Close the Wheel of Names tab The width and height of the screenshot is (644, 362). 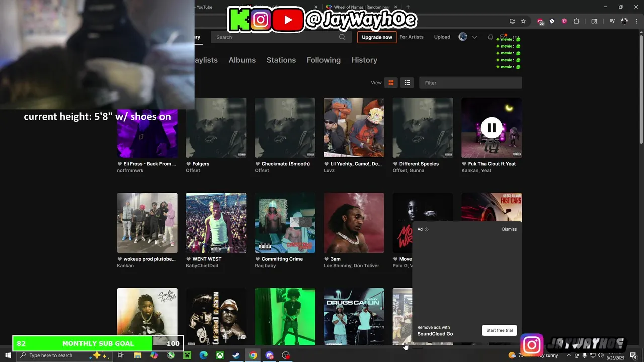396,7
